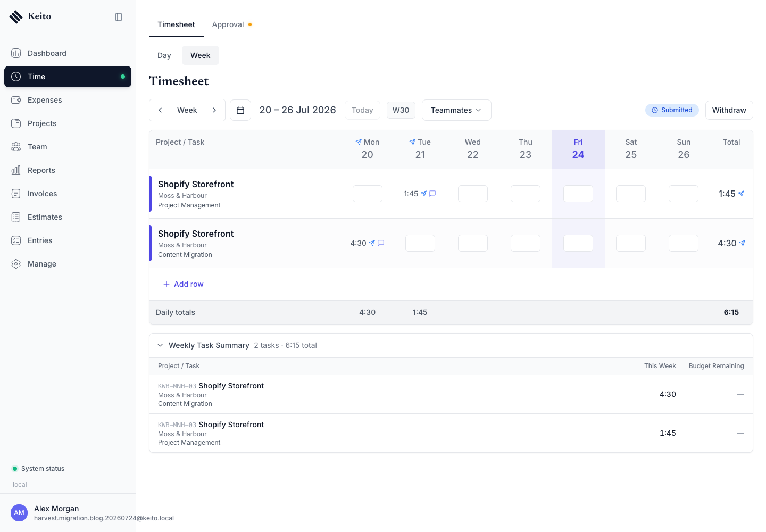Click the 20 – 26 Jul 2026 date range

(298, 110)
